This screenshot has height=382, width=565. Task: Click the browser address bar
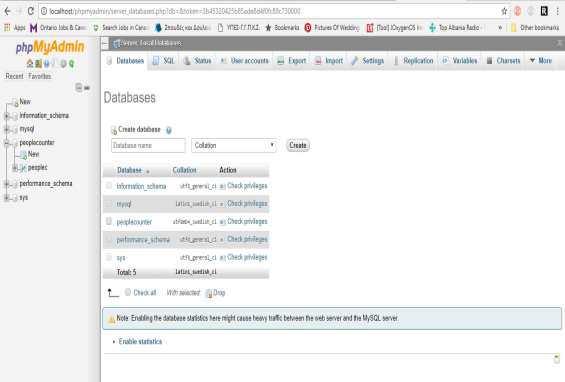click(x=270, y=11)
